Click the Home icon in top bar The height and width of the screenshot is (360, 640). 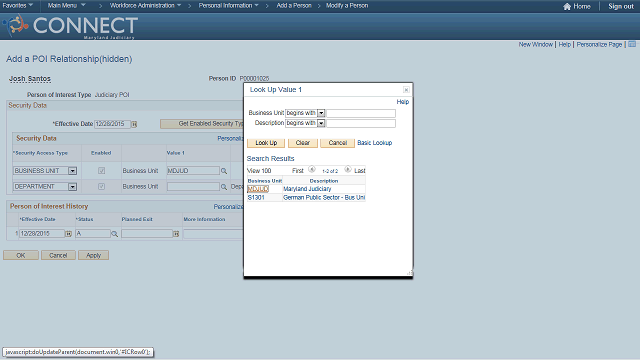click(x=567, y=6)
